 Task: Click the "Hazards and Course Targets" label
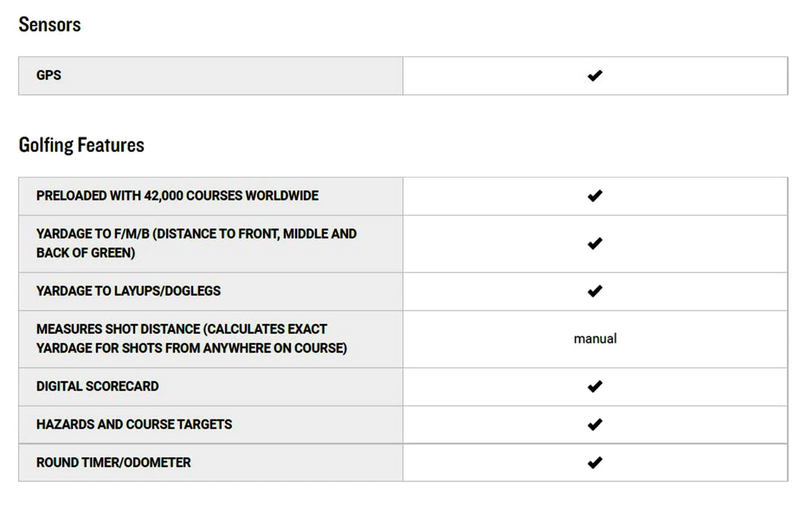click(x=134, y=425)
